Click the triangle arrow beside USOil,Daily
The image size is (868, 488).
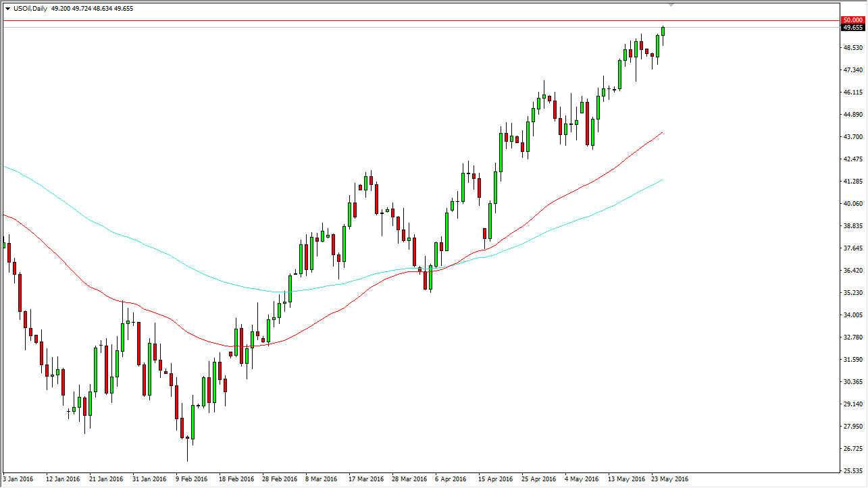click(7, 9)
